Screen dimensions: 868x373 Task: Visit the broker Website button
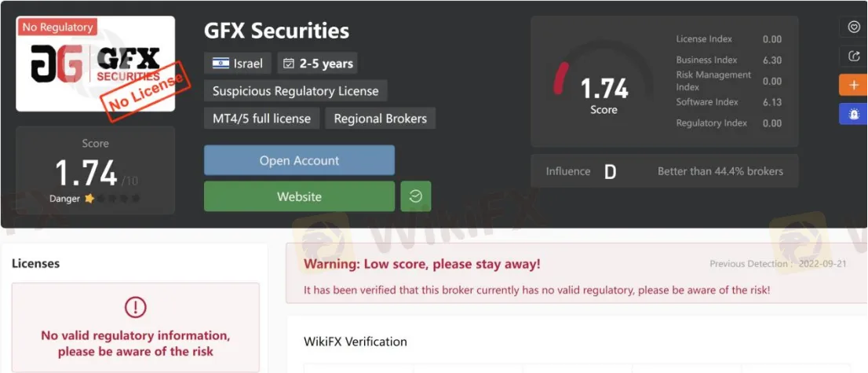[299, 196]
